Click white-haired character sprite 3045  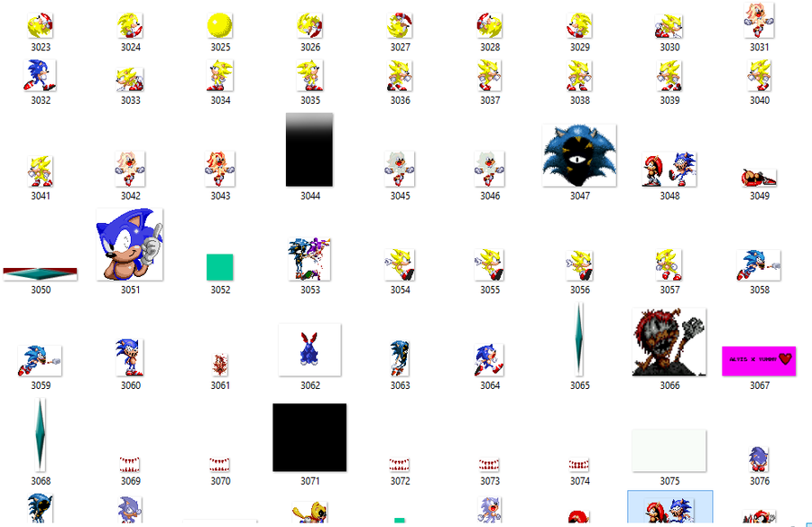(x=400, y=169)
